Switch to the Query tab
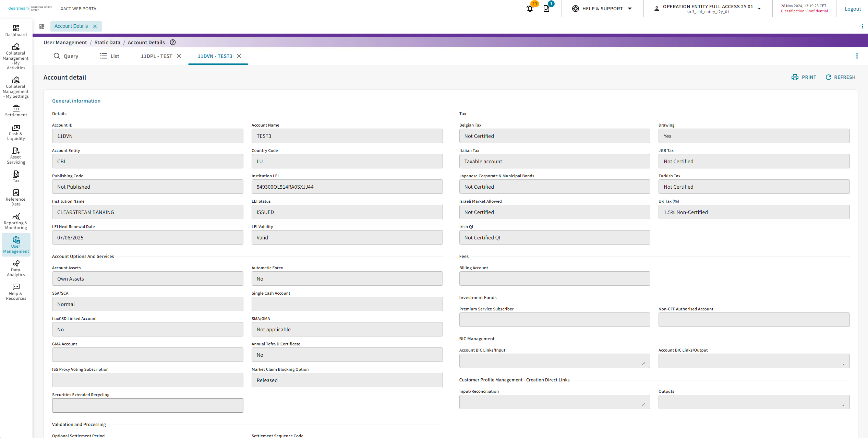868x438 pixels. point(66,56)
